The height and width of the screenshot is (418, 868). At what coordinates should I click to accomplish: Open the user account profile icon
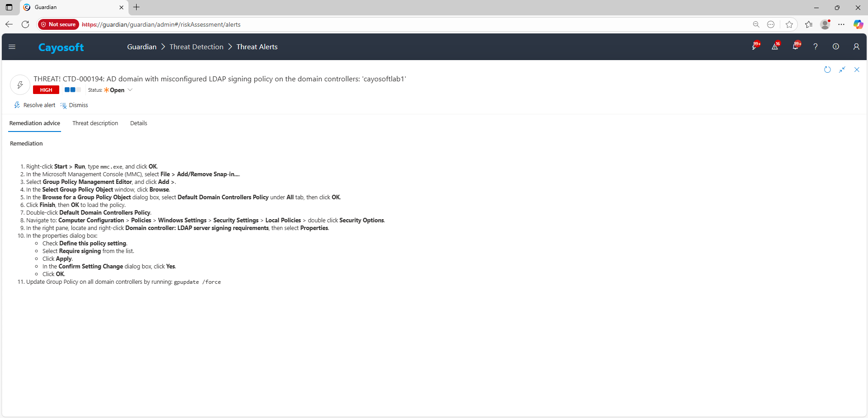(x=856, y=47)
